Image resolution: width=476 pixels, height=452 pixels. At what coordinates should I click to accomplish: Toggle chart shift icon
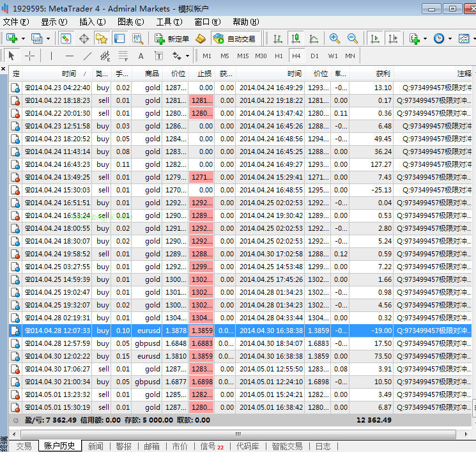pyautogui.click(x=393, y=38)
